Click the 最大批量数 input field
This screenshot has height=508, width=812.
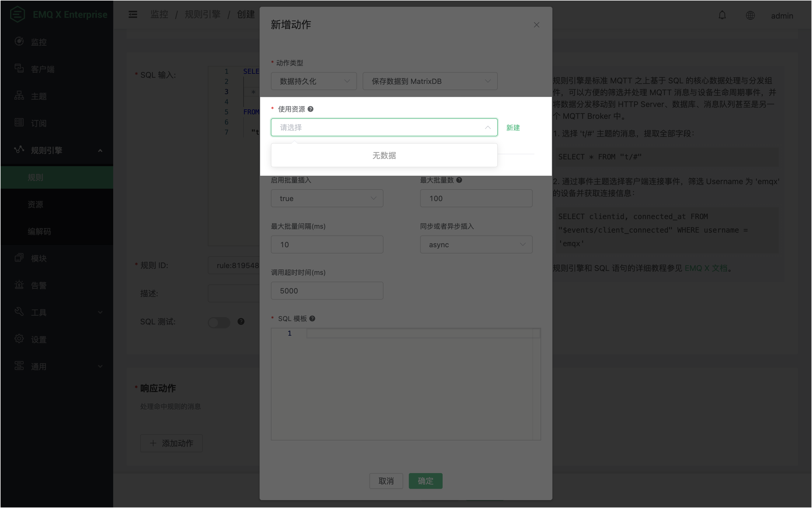(476, 198)
